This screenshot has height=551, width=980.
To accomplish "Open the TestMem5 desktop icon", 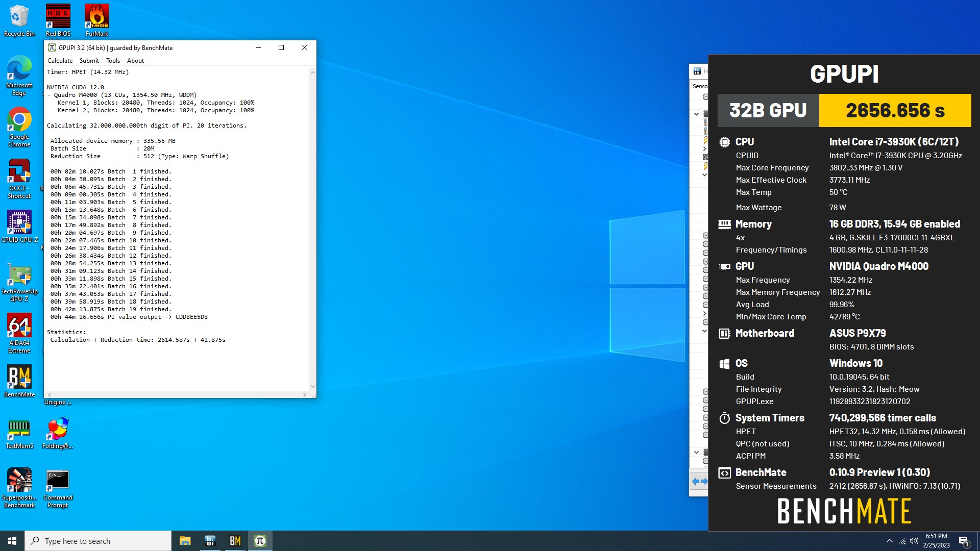I will click(19, 433).
